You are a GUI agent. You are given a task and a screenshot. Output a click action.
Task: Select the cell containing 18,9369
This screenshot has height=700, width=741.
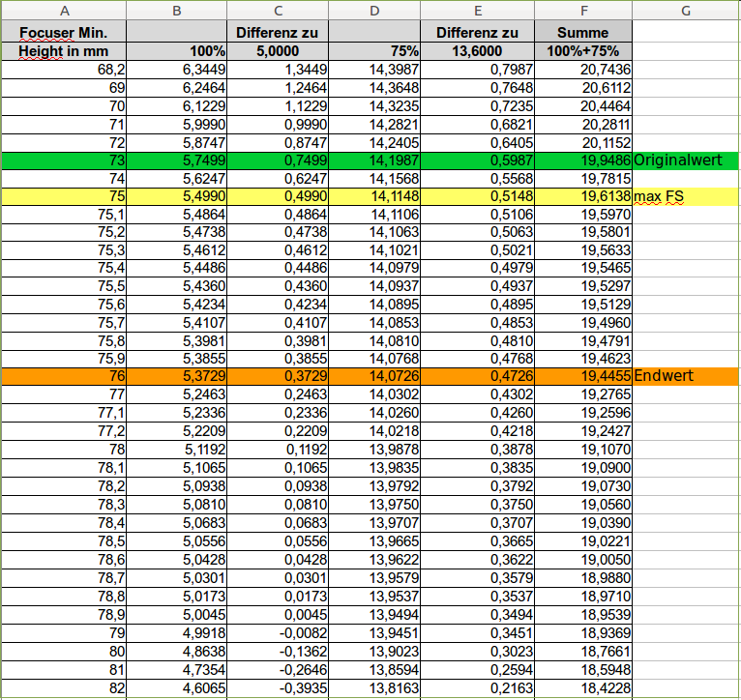583,633
